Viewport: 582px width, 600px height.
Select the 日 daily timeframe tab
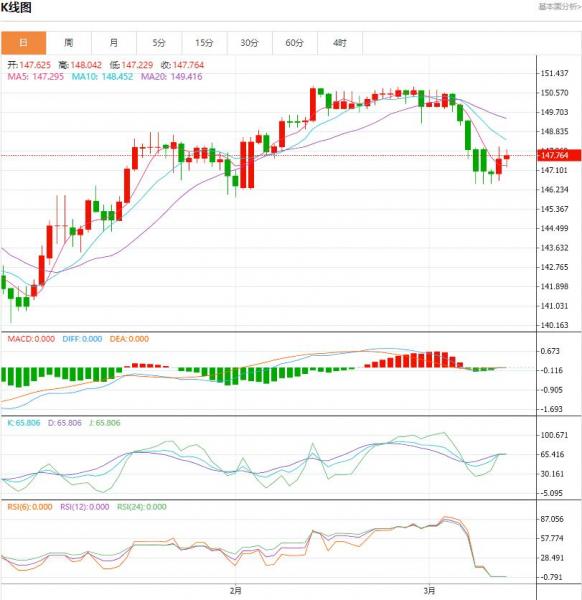23,43
